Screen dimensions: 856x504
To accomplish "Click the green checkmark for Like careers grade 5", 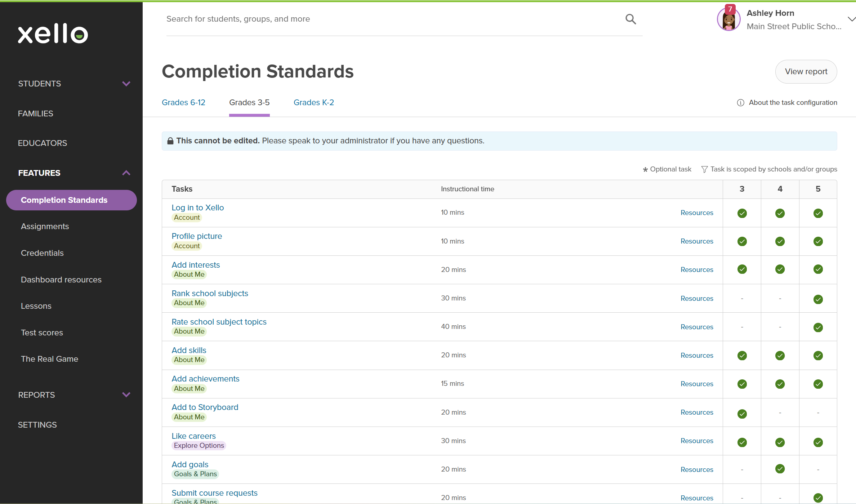I will (x=818, y=442).
